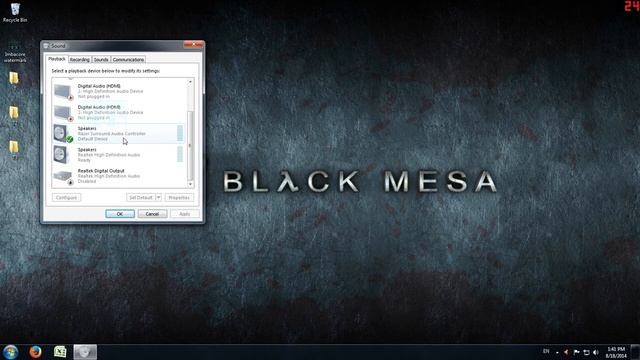The width and height of the screenshot is (640, 360).
Task: Confirm with the OK button
Action: (120, 214)
